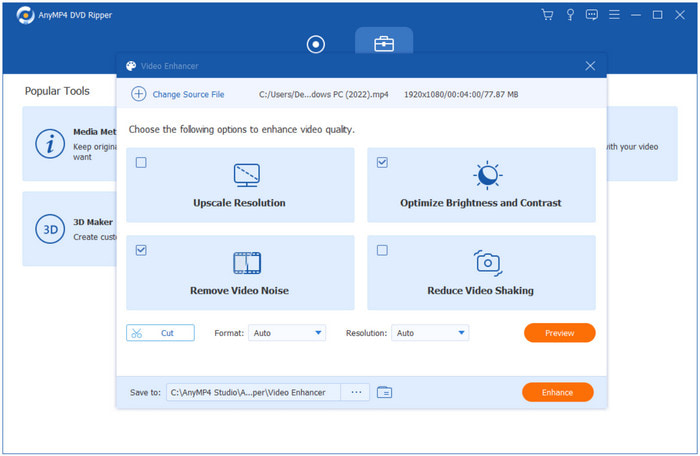Open the shopping cart purchase icon
This screenshot has height=456, width=700.
[547, 15]
